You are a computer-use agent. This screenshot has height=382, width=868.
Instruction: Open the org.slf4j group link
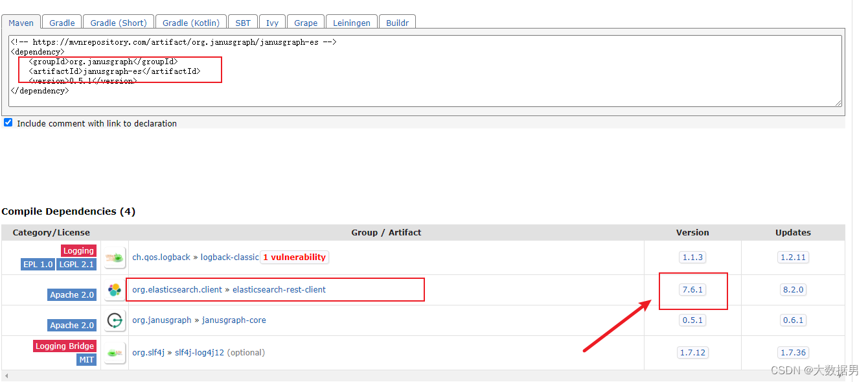tap(148, 353)
